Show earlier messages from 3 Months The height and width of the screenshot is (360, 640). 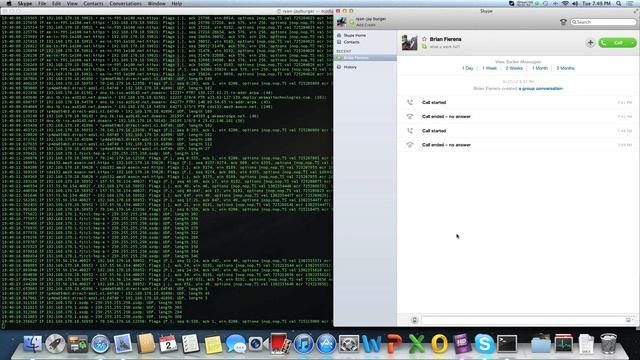click(565, 68)
